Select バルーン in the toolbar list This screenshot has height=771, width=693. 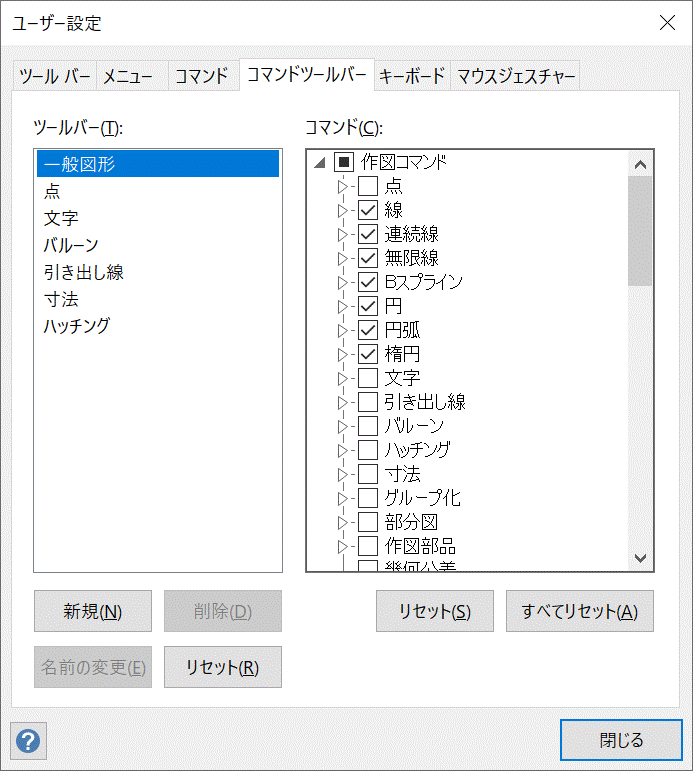tap(71, 245)
